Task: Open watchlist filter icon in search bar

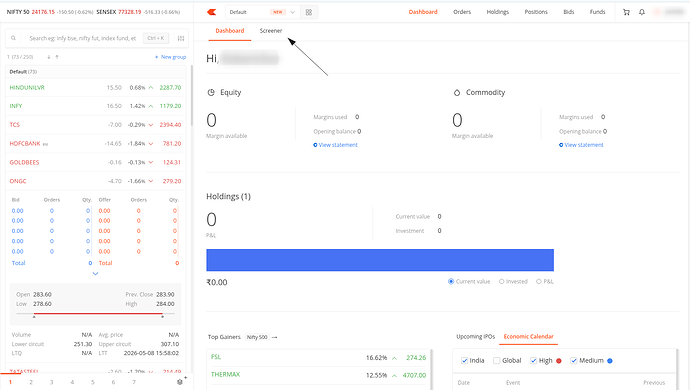Action: (x=181, y=38)
